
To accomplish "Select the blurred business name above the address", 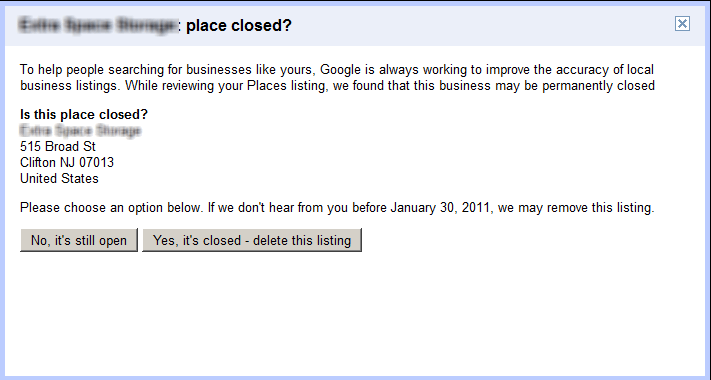I will [x=80, y=131].
